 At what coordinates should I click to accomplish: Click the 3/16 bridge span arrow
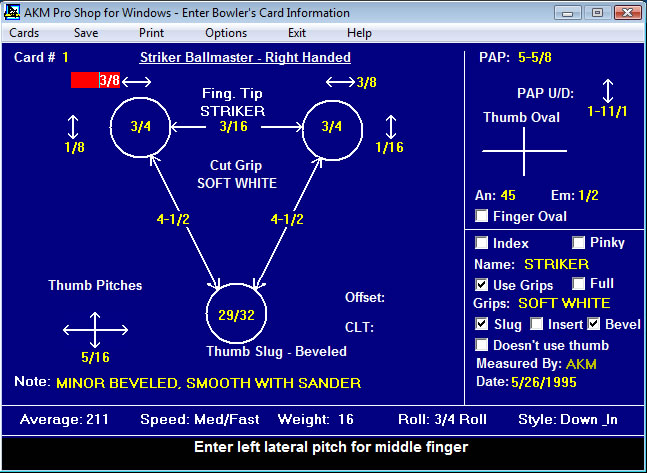pos(237,127)
